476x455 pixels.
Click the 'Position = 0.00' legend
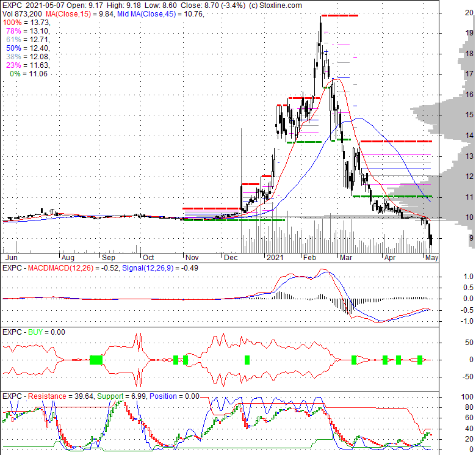coord(175,396)
